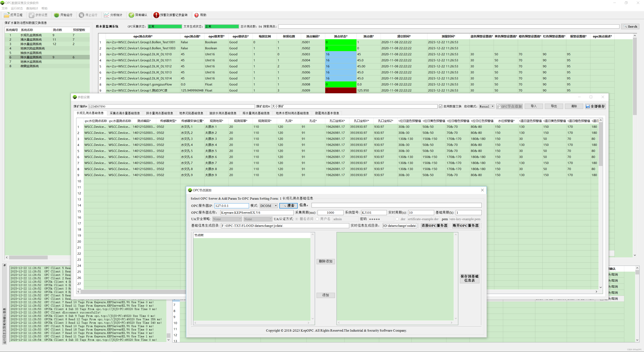Screen dimensions: 644x352
Task: Click the OPC服务器IP input field
Action: click(231, 206)
